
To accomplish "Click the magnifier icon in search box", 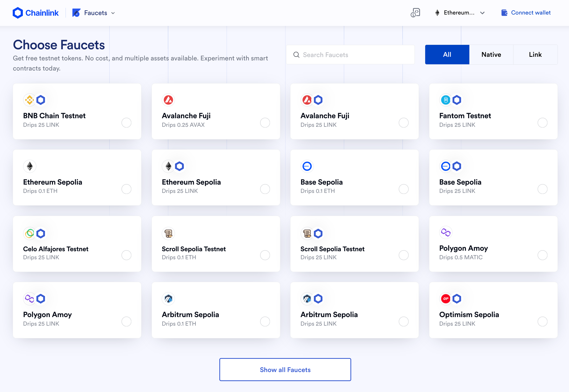I will [x=296, y=55].
